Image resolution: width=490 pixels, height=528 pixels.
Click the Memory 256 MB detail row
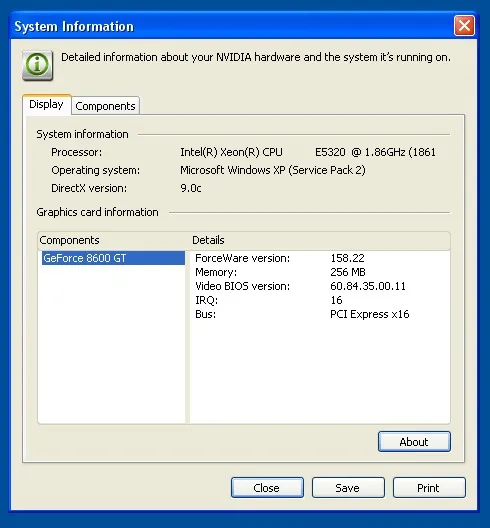pos(320,272)
